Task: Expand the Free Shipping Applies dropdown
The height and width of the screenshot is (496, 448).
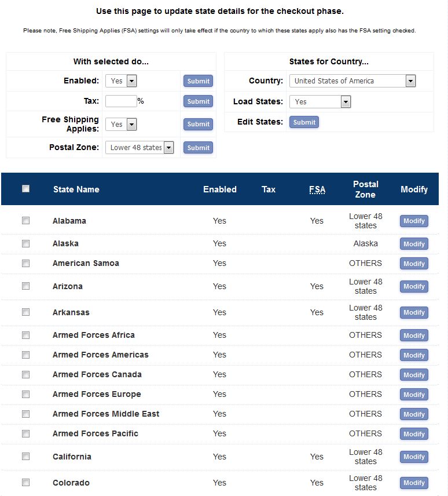Action: coord(121,124)
